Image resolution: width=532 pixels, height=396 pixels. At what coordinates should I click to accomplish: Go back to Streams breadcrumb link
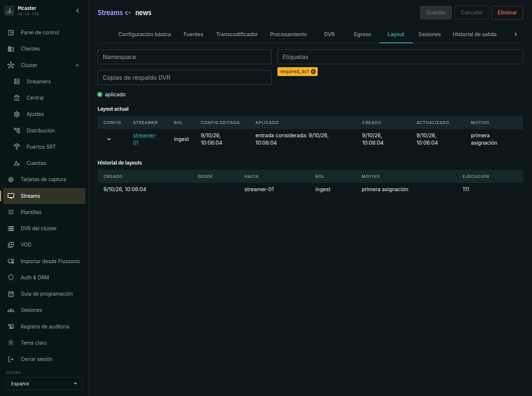(110, 13)
